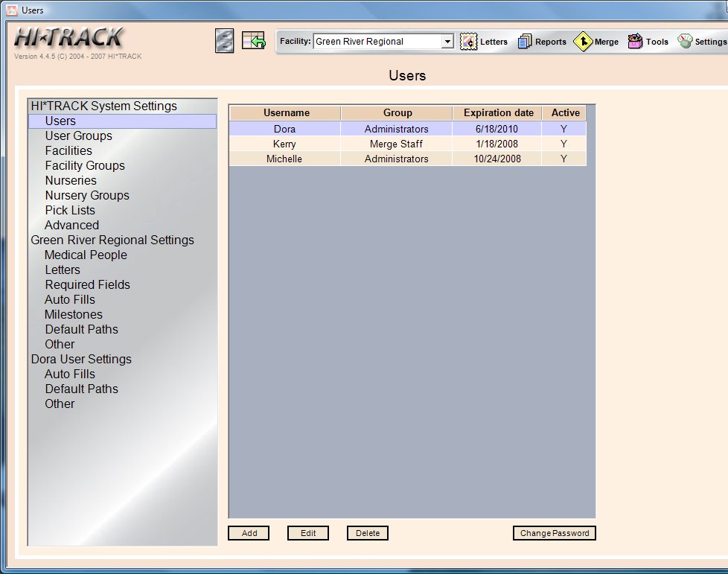Viewport: 728px width, 574px height.
Task: Select the Michelle user row
Action: 408,159
